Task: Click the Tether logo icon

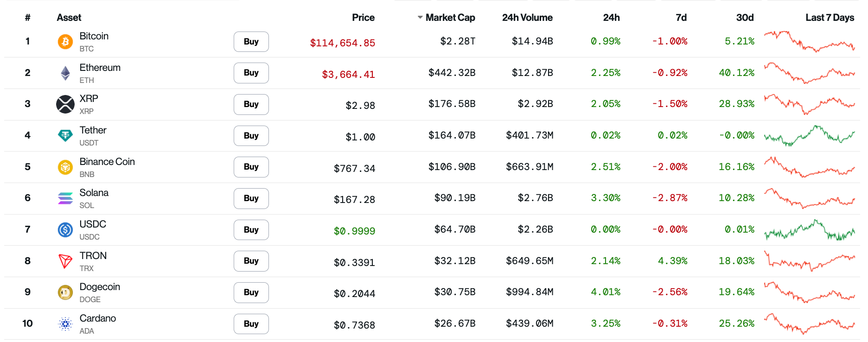Action: 65,136
